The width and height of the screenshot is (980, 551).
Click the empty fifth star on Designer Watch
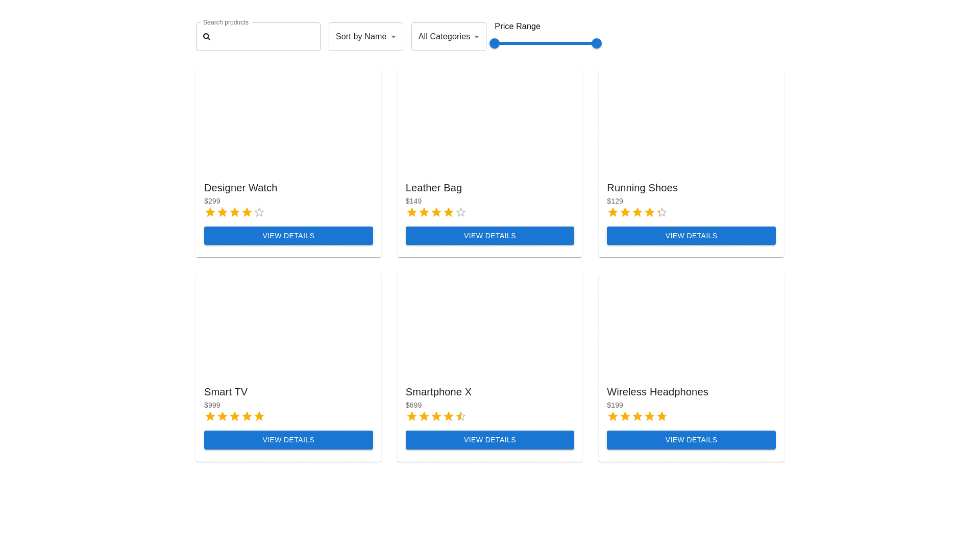[x=259, y=212]
